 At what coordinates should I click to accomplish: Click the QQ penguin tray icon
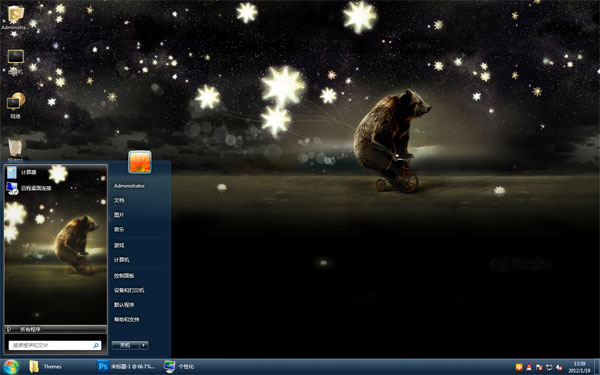pyautogui.click(x=529, y=367)
